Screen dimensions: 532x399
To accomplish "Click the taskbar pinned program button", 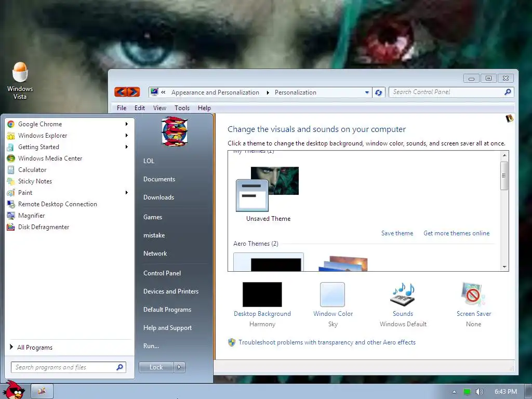I will point(42,391).
